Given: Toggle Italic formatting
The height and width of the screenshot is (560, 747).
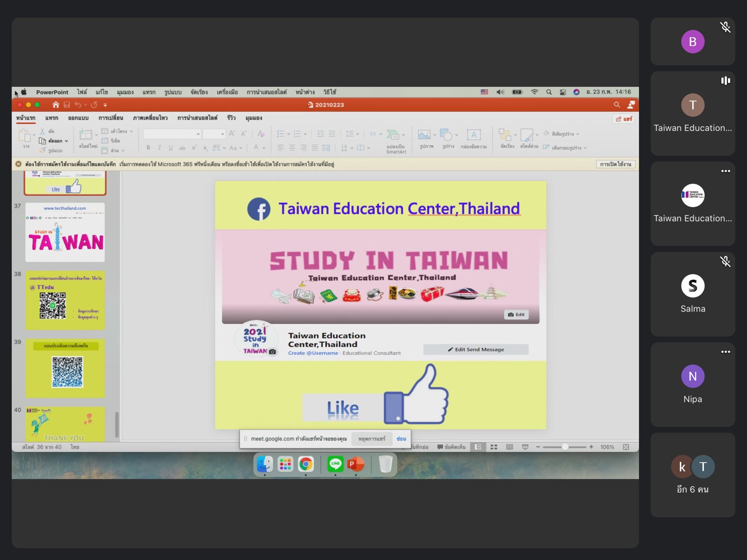Looking at the screenshot, I should click(x=159, y=148).
